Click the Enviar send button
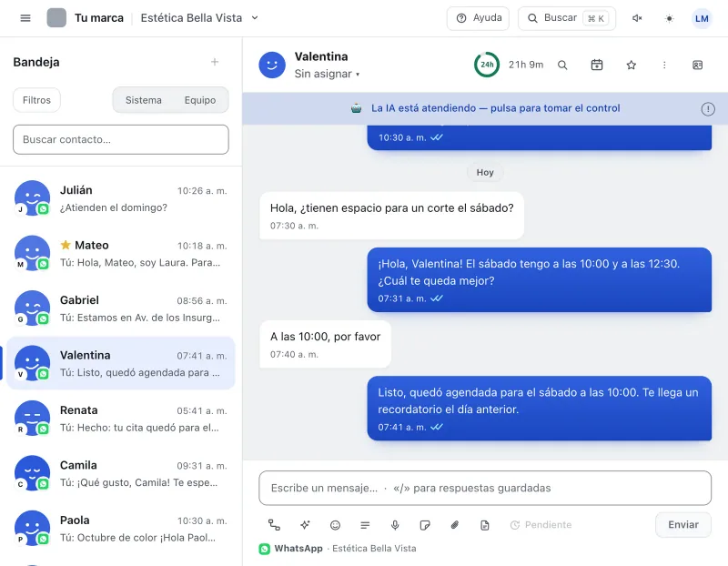 click(x=683, y=525)
